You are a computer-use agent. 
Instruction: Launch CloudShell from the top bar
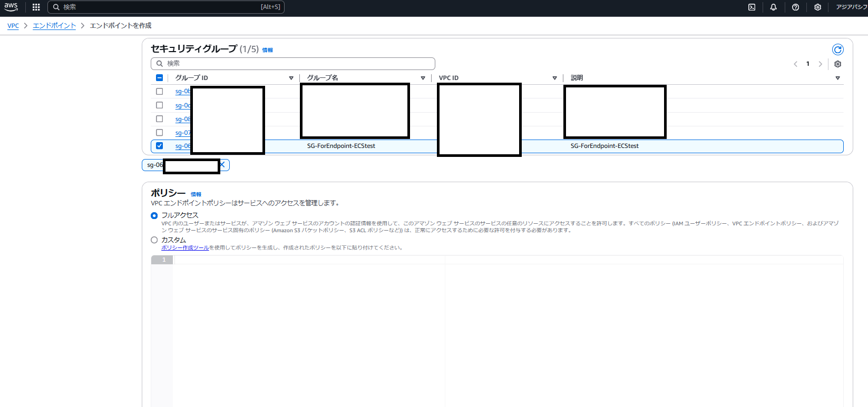(x=752, y=7)
